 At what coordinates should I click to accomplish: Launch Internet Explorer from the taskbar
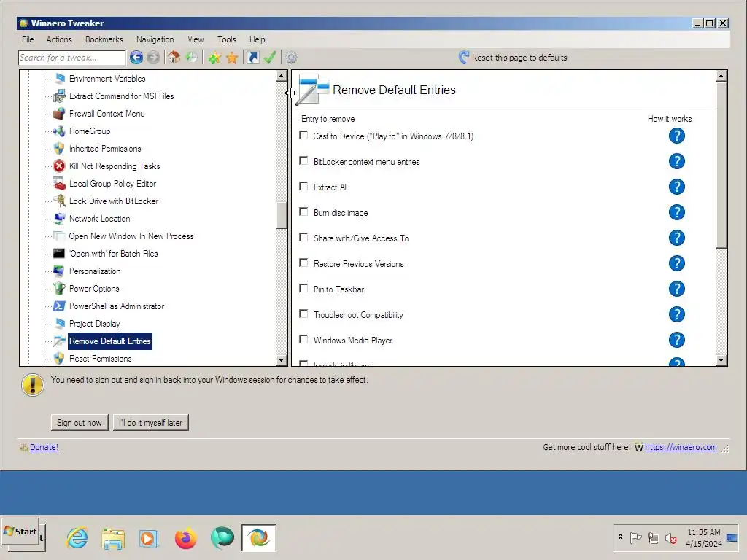(x=77, y=538)
